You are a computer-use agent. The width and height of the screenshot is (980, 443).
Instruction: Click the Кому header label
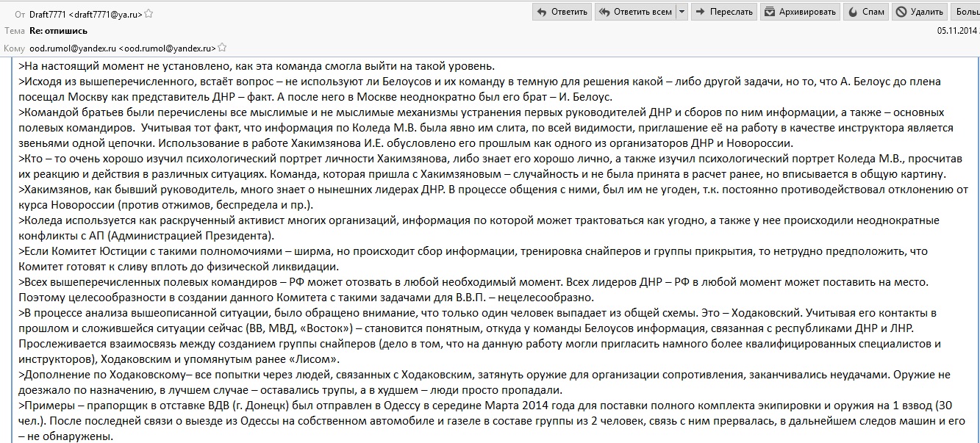[15, 48]
